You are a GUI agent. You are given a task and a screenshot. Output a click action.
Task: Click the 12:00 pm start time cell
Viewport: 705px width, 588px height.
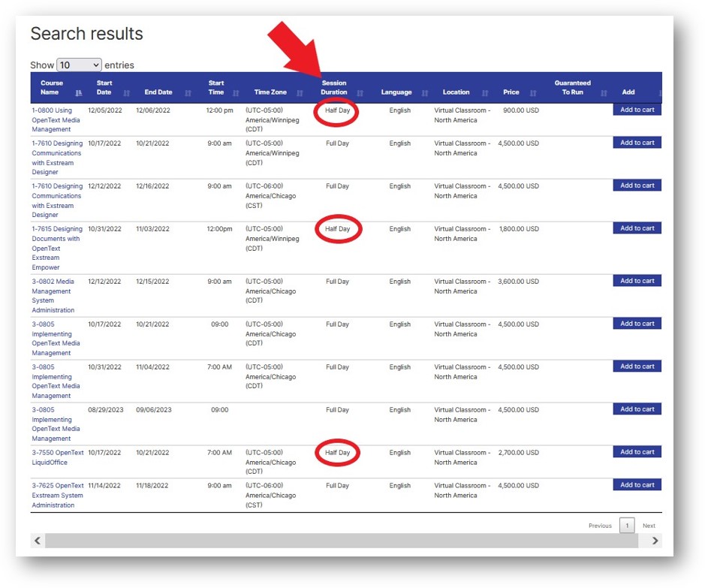pyautogui.click(x=219, y=110)
